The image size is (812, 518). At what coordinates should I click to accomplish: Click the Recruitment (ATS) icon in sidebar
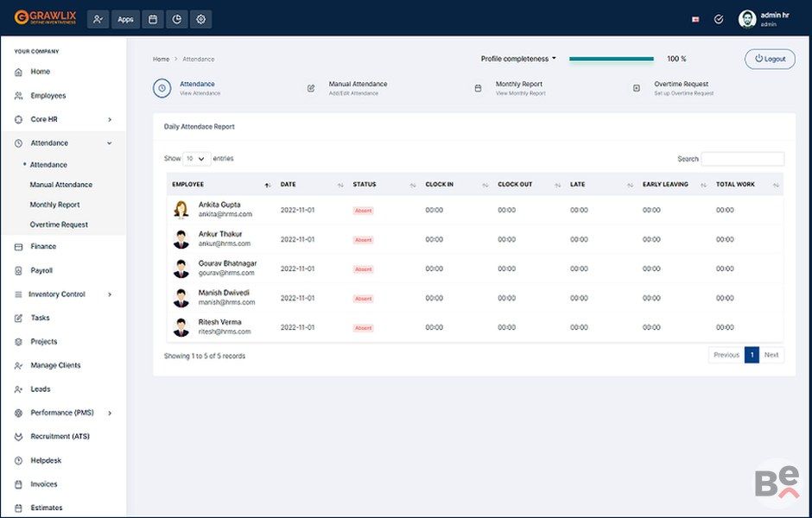tap(19, 437)
